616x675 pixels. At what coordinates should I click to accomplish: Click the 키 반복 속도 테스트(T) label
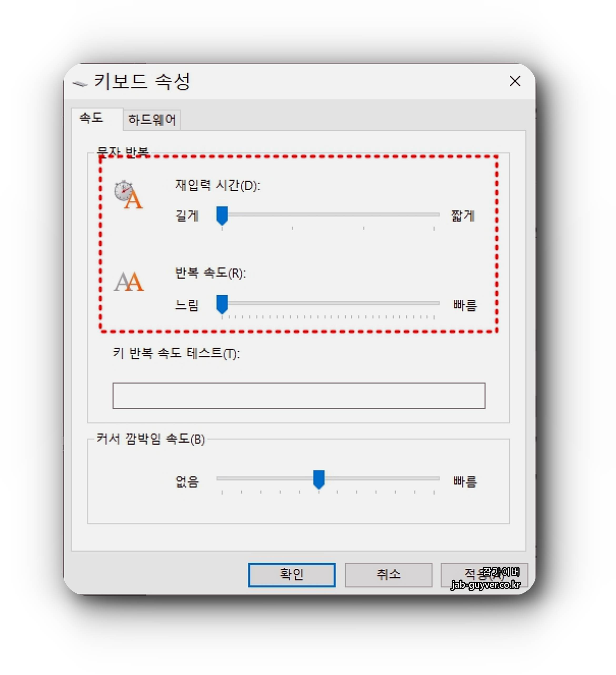(x=176, y=353)
